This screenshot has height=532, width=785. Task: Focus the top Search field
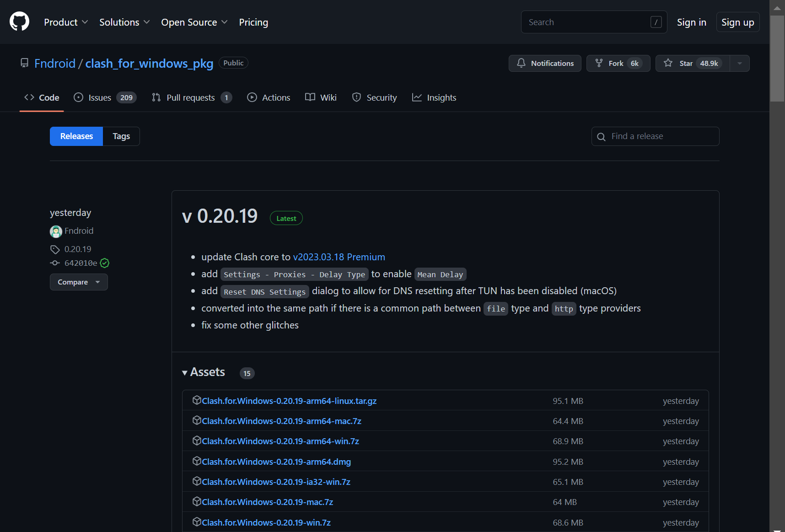tap(594, 22)
